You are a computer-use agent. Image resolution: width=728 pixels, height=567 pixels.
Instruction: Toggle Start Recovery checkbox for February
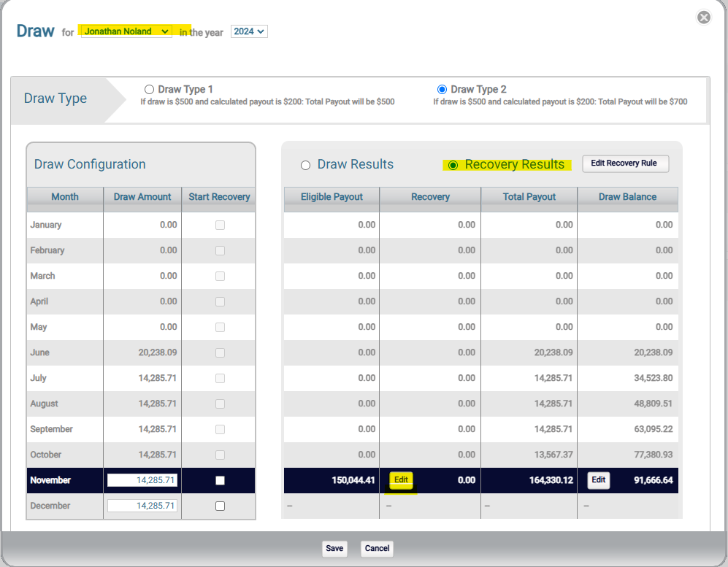(220, 250)
